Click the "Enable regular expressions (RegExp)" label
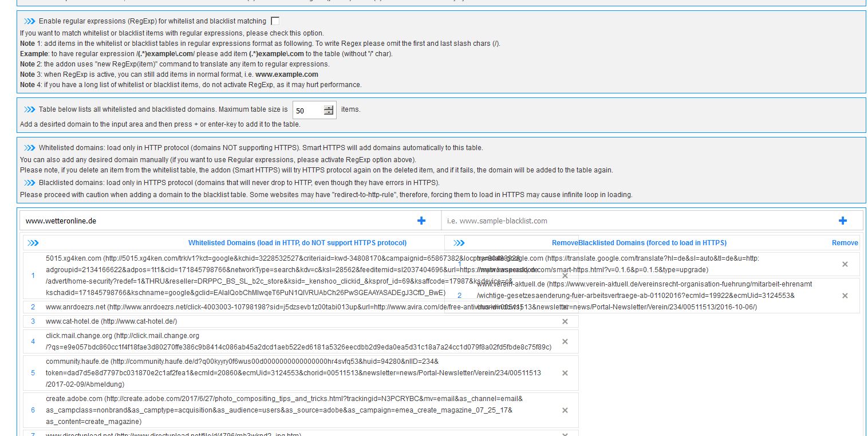The height and width of the screenshot is (436, 868). click(x=152, y=21)
